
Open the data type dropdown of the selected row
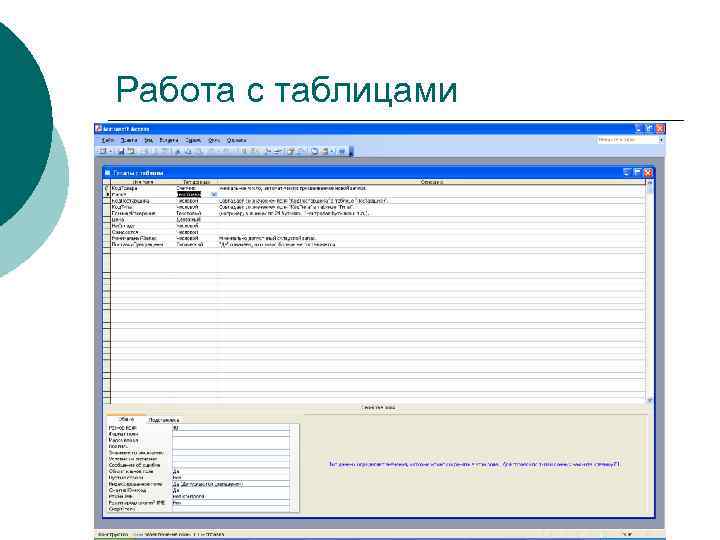click(x=214, y=194)
